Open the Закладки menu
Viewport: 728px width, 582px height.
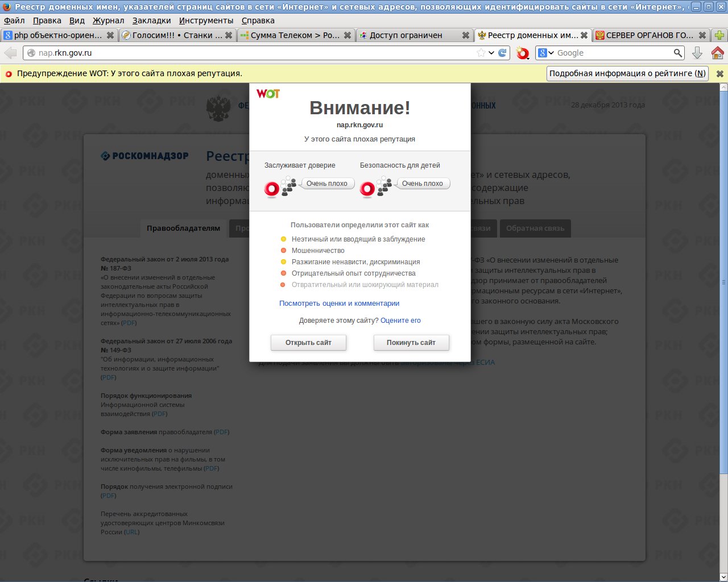tap(152, 20)
